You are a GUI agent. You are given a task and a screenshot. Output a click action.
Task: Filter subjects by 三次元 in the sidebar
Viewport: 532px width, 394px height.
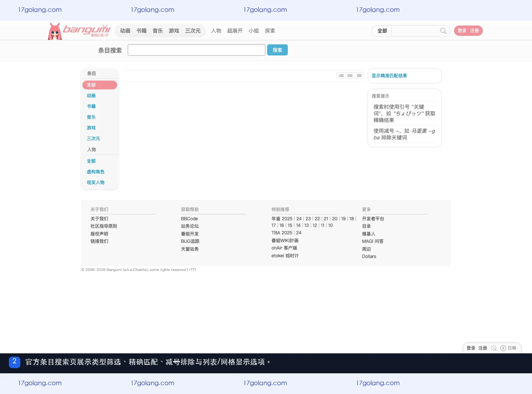pos(93,139)
